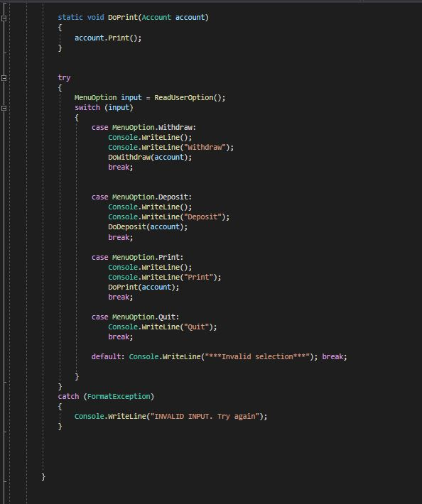Click the default keyword in the switch
Image resolution: width=422 pixels, height=504 pixels.
(x=106, y=357)
